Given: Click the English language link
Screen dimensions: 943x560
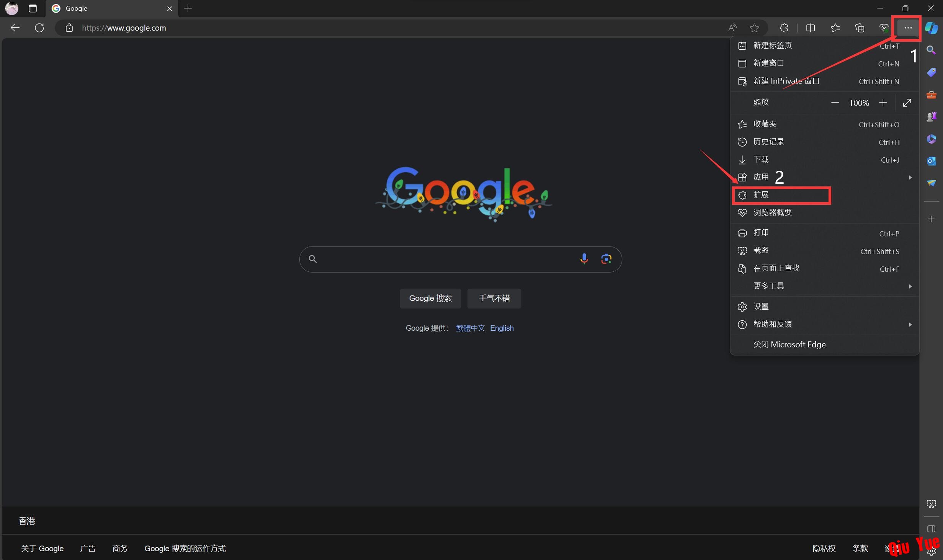Looking at the screenshot, I should point(502,328).
